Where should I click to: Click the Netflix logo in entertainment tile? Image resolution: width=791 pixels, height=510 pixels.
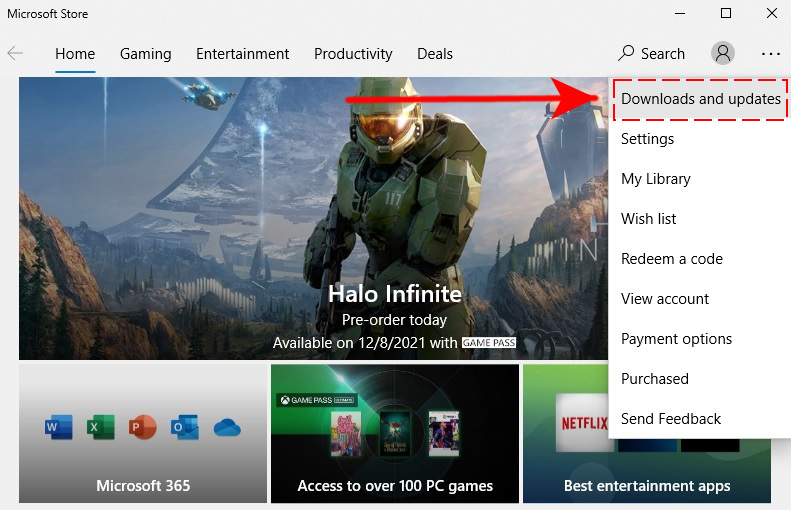click(584, 423)
